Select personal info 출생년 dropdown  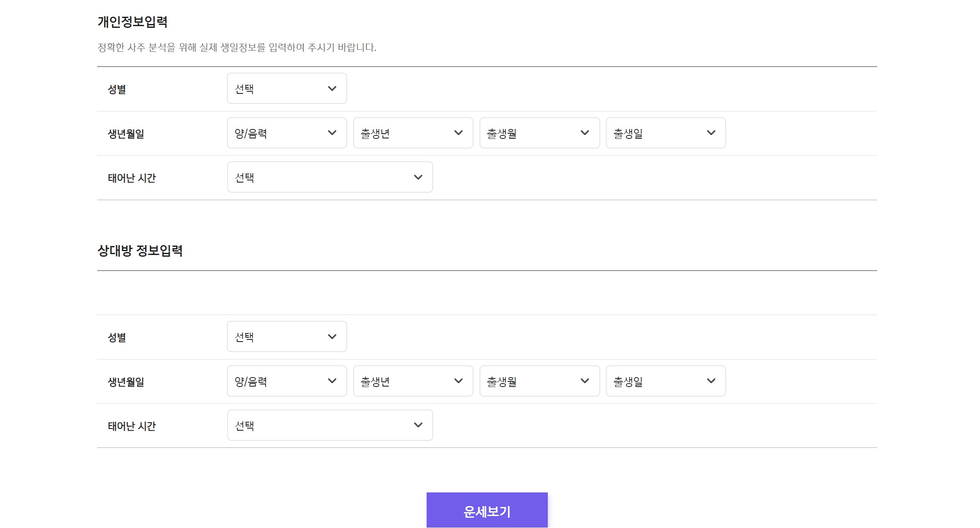(412, 133)
